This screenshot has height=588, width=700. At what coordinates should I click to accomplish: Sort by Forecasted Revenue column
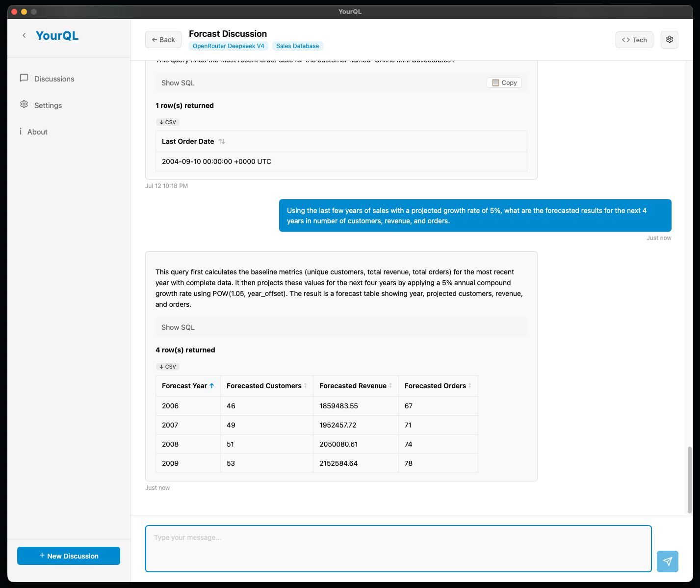pos(390,386)
